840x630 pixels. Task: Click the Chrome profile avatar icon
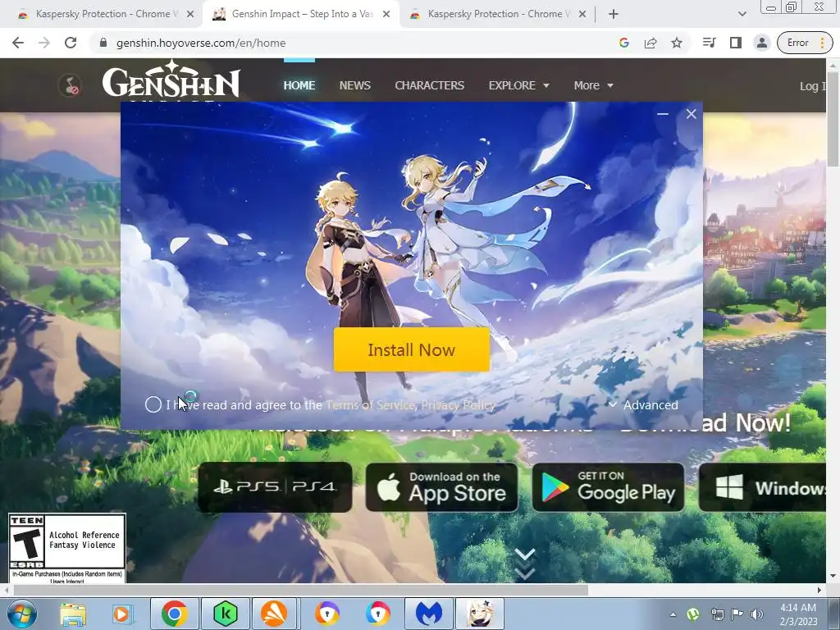coord(762,43)
